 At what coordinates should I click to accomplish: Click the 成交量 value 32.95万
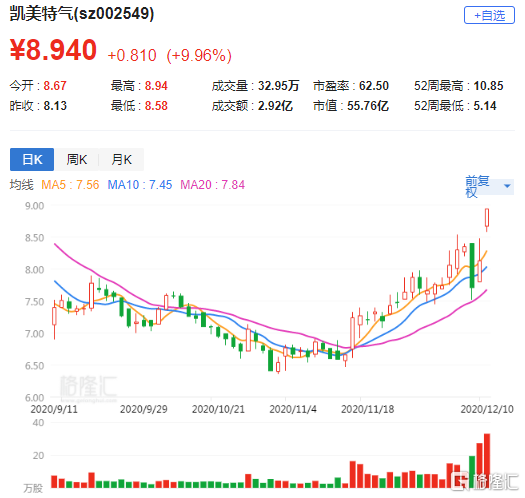(x=279, y=86)
